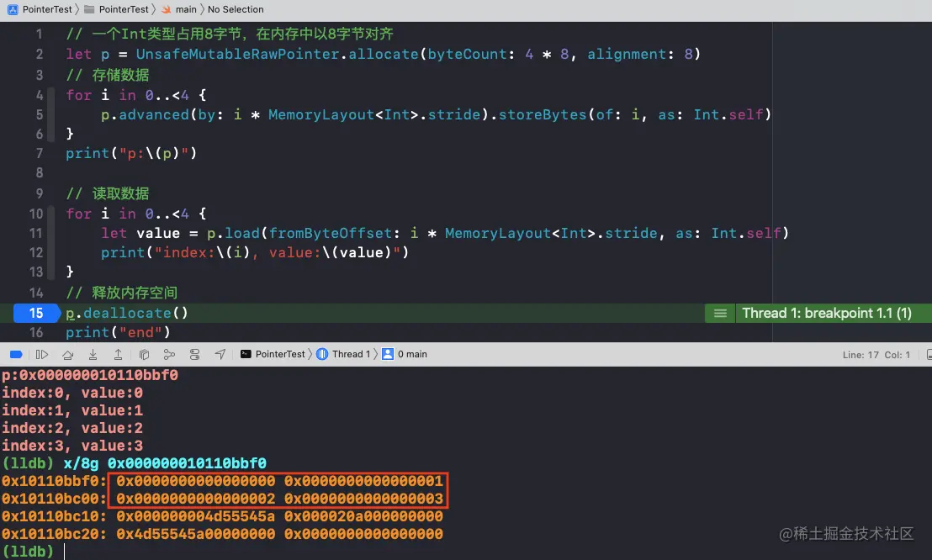932x560 pixels.
Task: Open the Debug View Hierarchy icon
Action: [x=144, y=354]
